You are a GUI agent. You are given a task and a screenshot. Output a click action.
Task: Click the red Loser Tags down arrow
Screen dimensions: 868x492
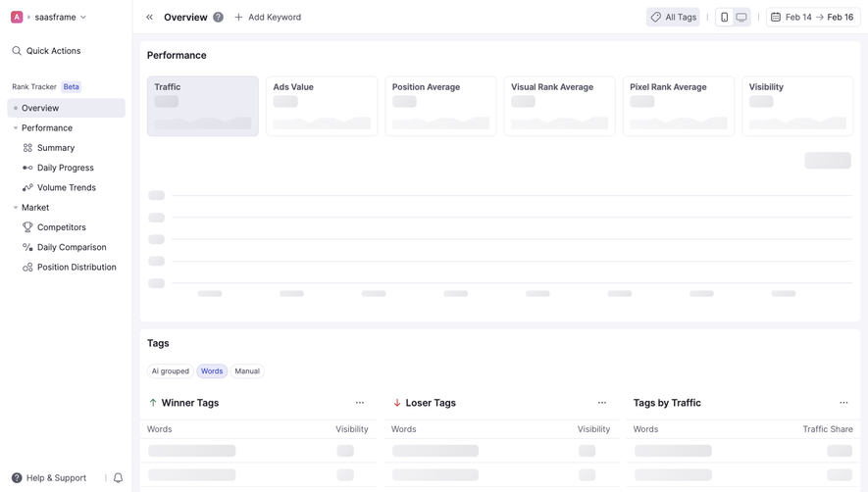397,403
